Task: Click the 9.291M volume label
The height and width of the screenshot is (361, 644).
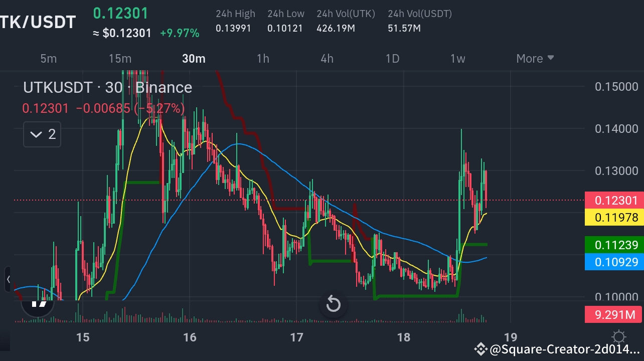Action: (x=614, y=314)
